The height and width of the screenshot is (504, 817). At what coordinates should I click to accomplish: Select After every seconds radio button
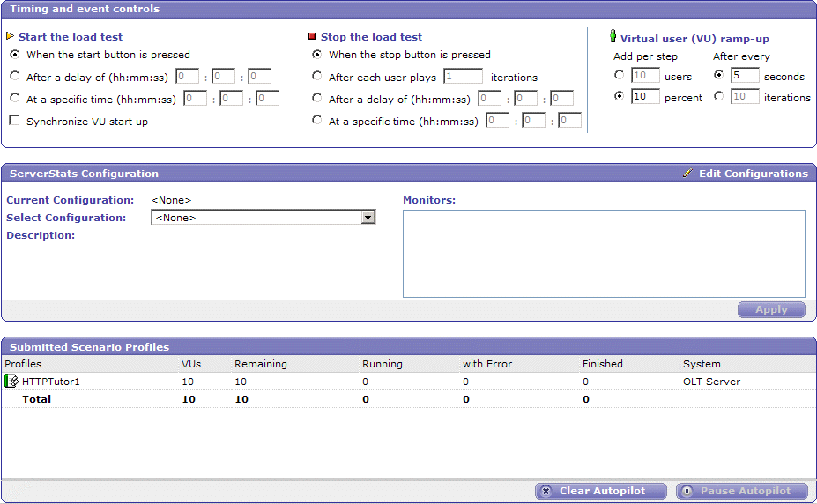pyautogui.click(x=719, y=75)
